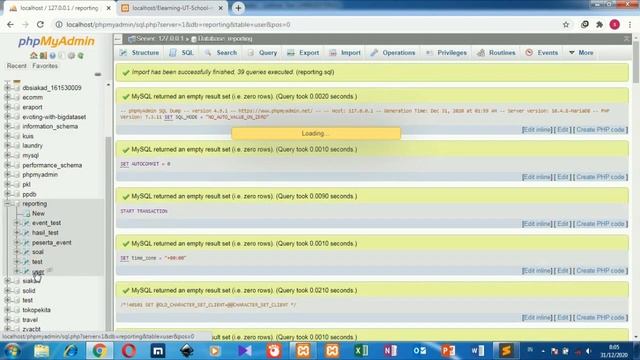Image resolution: width=640 pixels, height=360 pixels.
Task: Open browser extensions puzzle icon
Action: pos(599,24)
